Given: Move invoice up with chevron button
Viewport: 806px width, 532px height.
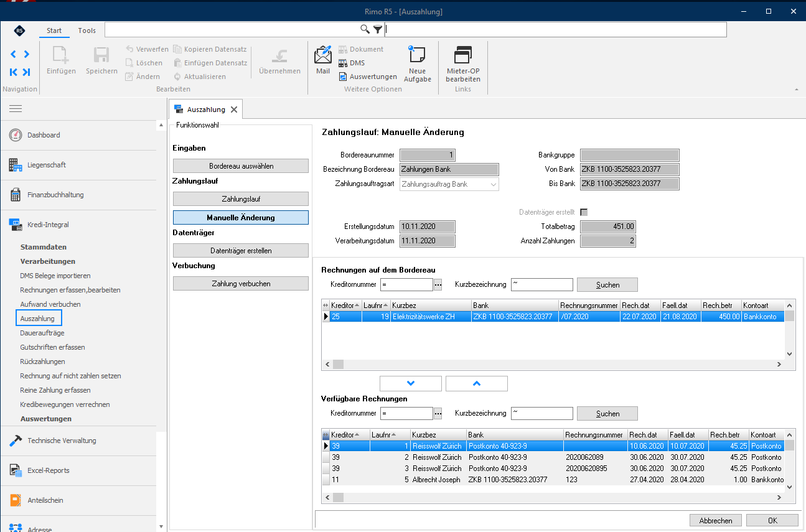Looking at the screenshot, I should click(477, 383).
